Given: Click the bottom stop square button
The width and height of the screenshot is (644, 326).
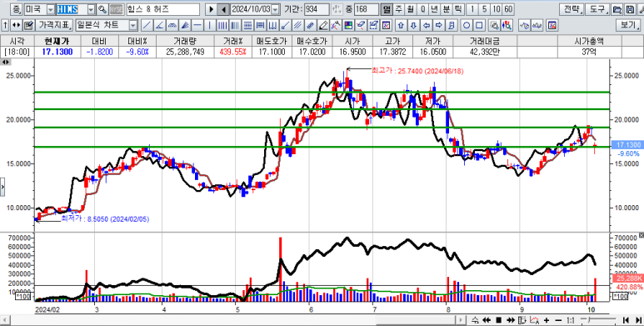Looking at the screenshot, I should point(498,320).
